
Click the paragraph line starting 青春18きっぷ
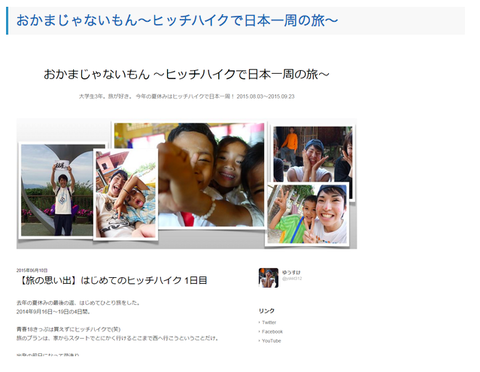[68, 329]
